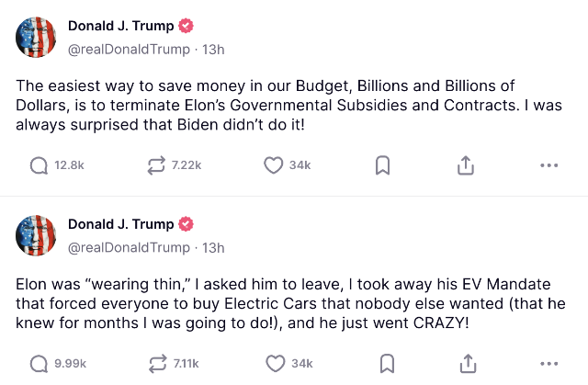
Task: Click Donald J. Trump name on second post
Action: (120, 224)
